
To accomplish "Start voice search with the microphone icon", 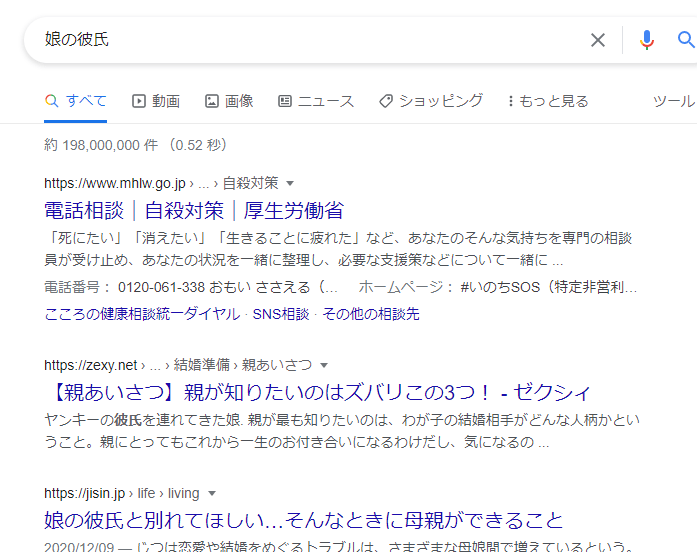I will (647, 40).
